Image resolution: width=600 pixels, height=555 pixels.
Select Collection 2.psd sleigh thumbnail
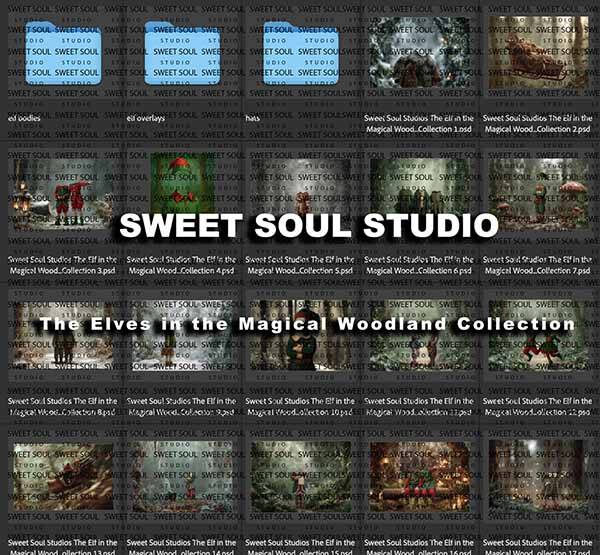point(538,53)
